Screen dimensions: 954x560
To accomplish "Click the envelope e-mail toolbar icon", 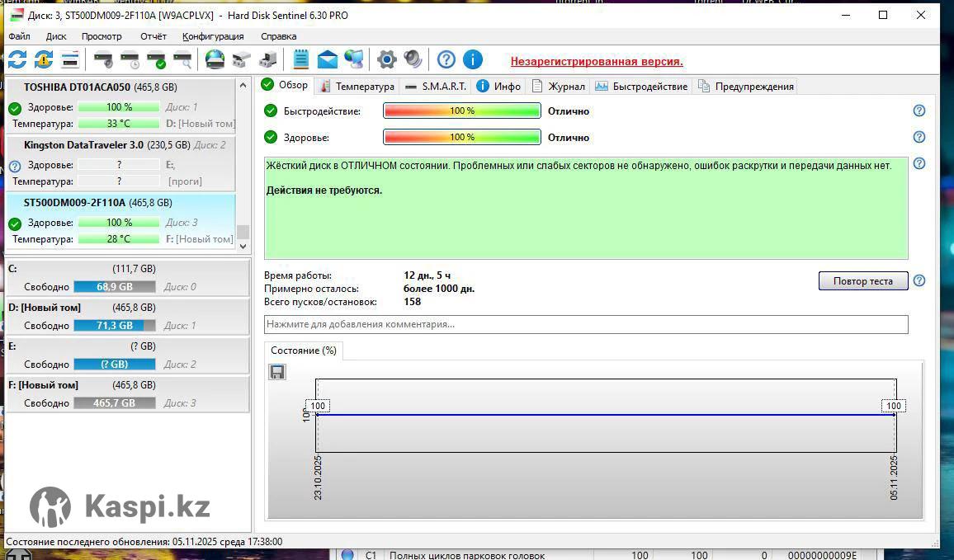I will tap(328, 59).
